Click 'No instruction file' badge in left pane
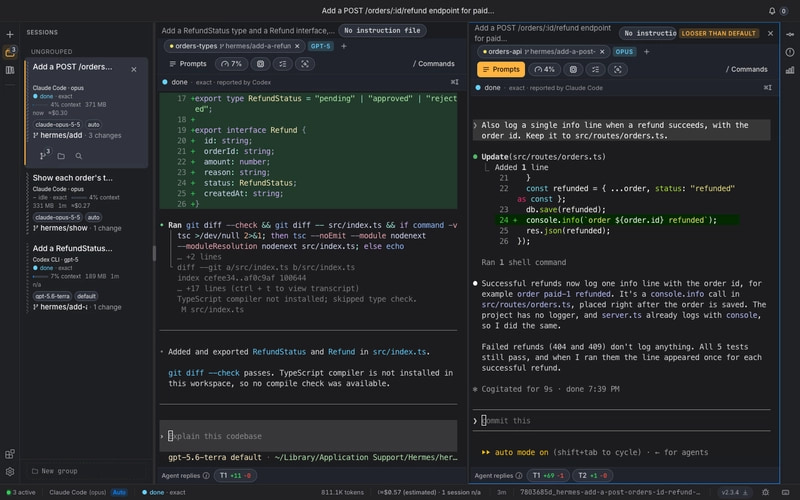Viewport: 800px width, 500px height. pos(382,31)
